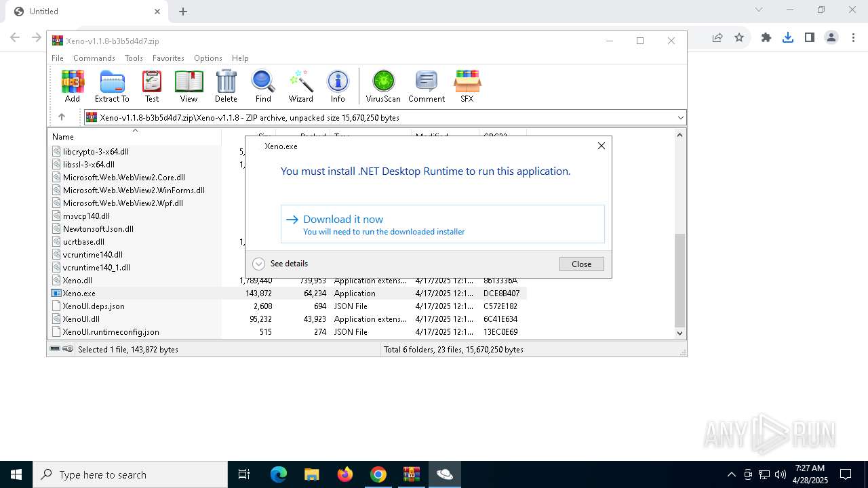Screen dimensions: 868x488
Task: Open the archive path dropdown
Action: [x=680, y=118]
